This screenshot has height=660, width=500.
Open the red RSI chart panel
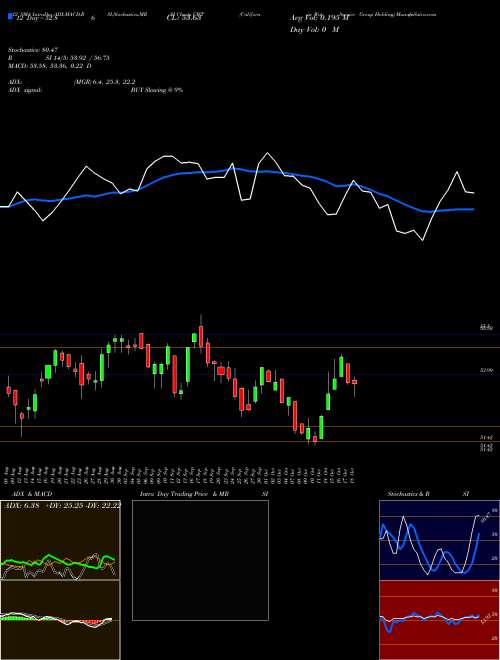[439, 620]
